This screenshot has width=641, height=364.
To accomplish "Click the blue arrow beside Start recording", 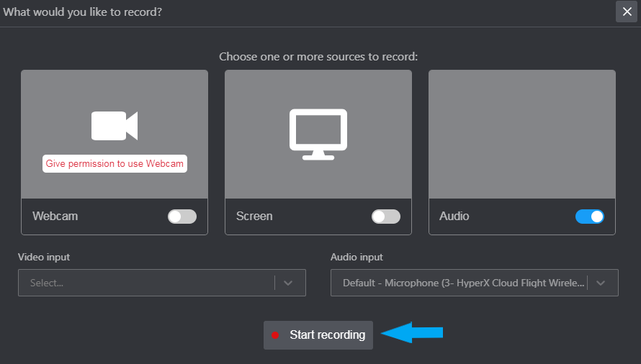I will [x=412, y=332].
